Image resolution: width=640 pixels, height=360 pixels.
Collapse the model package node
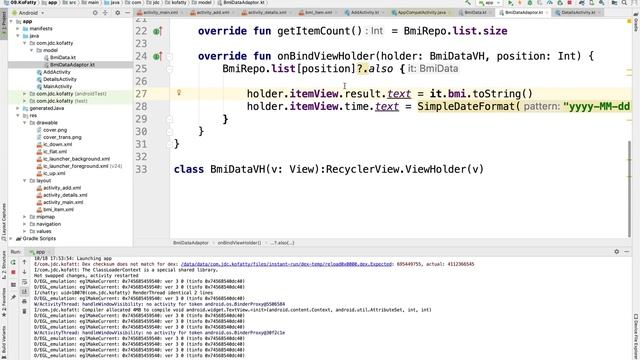(x=32, y=50)
